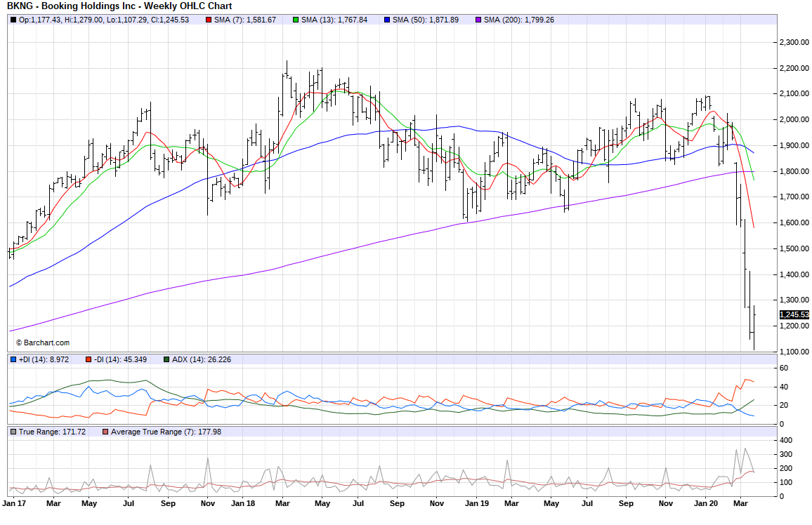This screenshot has width=812, height=525.
Task: Click the red SMA (7) legend swatch
Action: (x=208, y=20)
